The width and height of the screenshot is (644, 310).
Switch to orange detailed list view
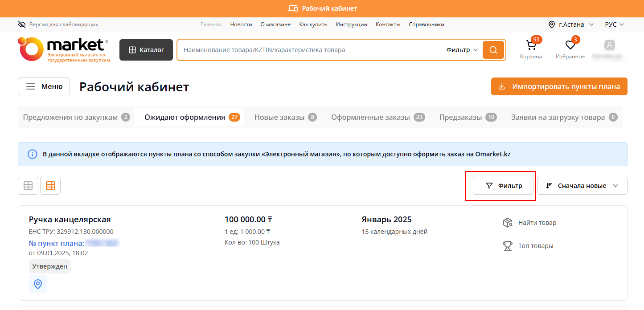pos(50,186)
